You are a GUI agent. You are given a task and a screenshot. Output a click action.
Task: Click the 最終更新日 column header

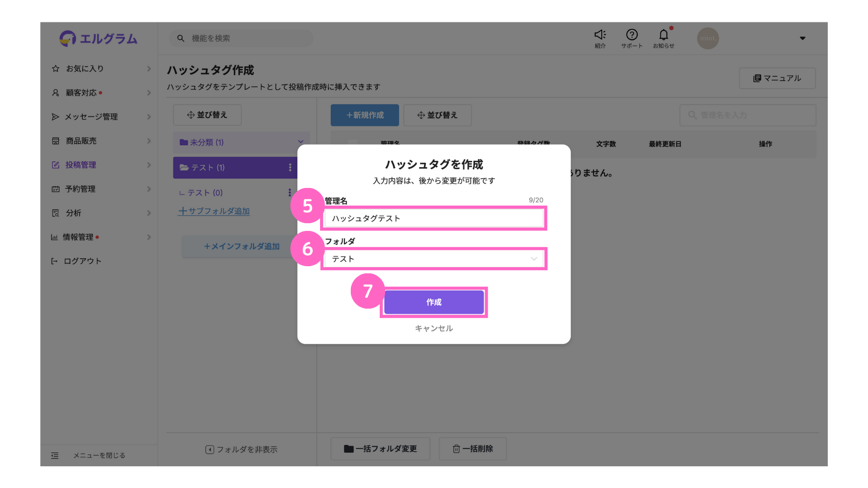pyautogui.click(x=665, y=144)
